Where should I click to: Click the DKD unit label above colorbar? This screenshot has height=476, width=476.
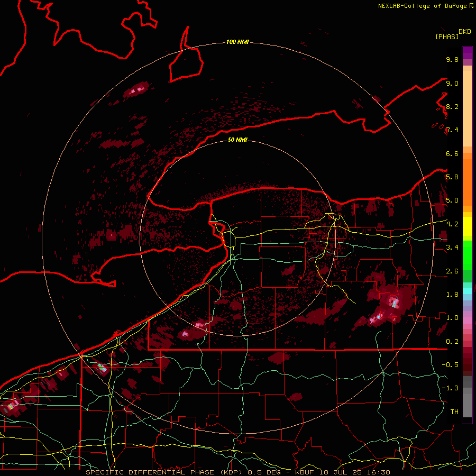click(x=465, y=31)
